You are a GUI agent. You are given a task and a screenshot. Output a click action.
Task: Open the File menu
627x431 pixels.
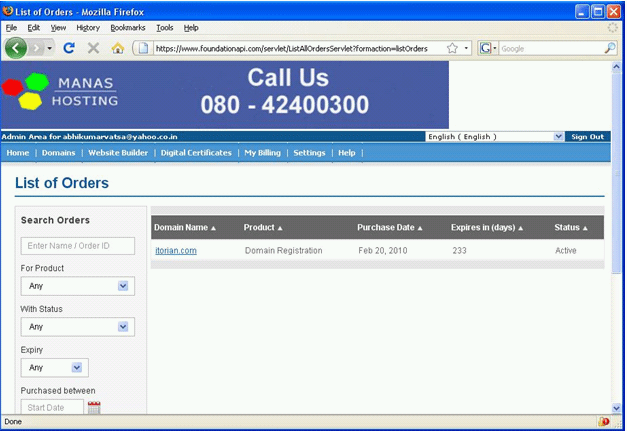pyautogui.click(x=11, y=28)
